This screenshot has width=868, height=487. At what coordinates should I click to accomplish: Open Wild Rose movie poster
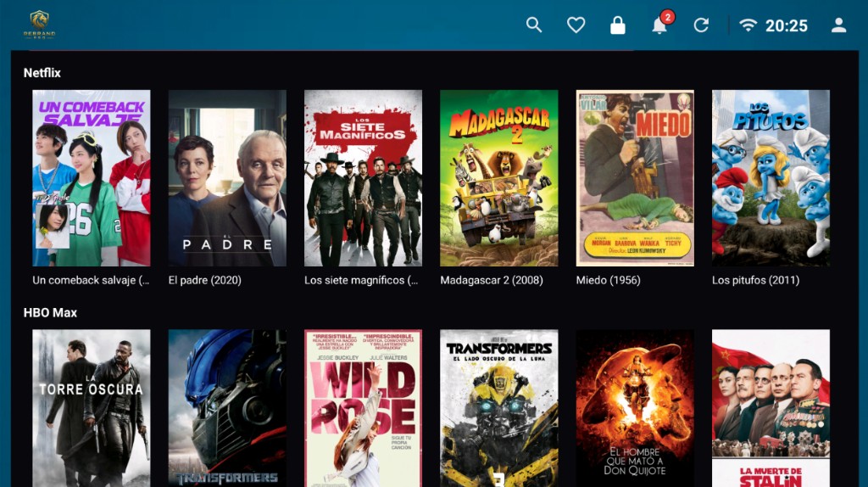363,408
